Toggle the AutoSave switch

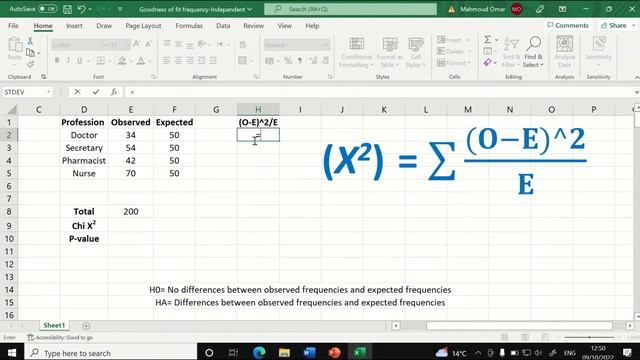point(48,9)
